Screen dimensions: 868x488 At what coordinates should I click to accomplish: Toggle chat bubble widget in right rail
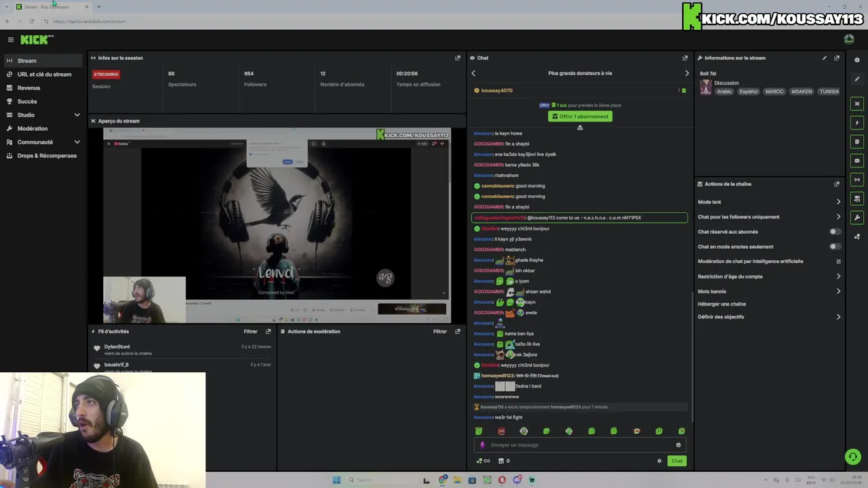[857, 161]
